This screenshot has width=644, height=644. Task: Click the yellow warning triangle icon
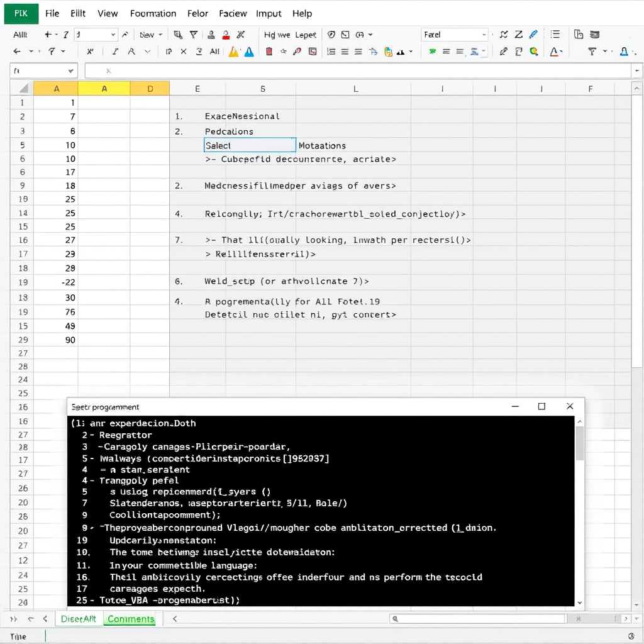point(231,52)
